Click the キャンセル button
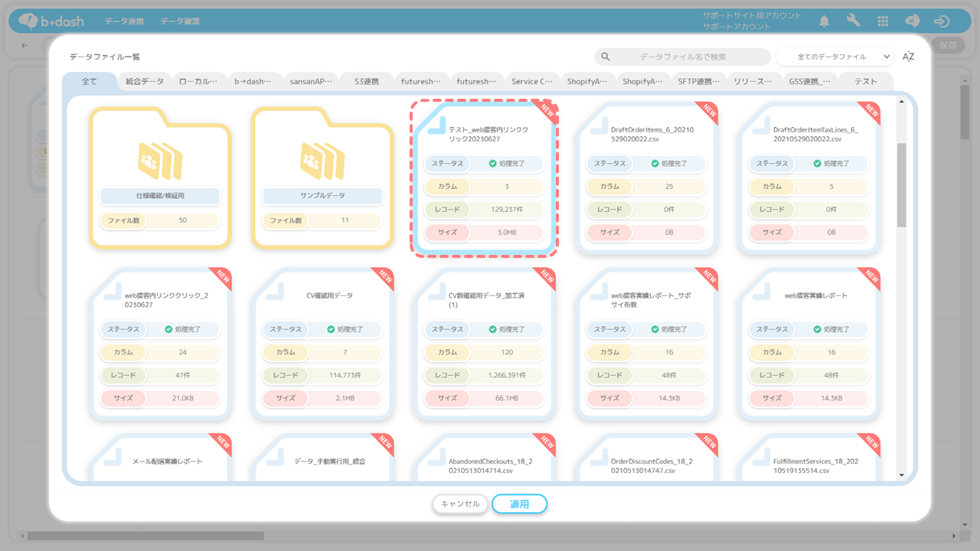This screenshot has height=551, width=980. point(460,504)
